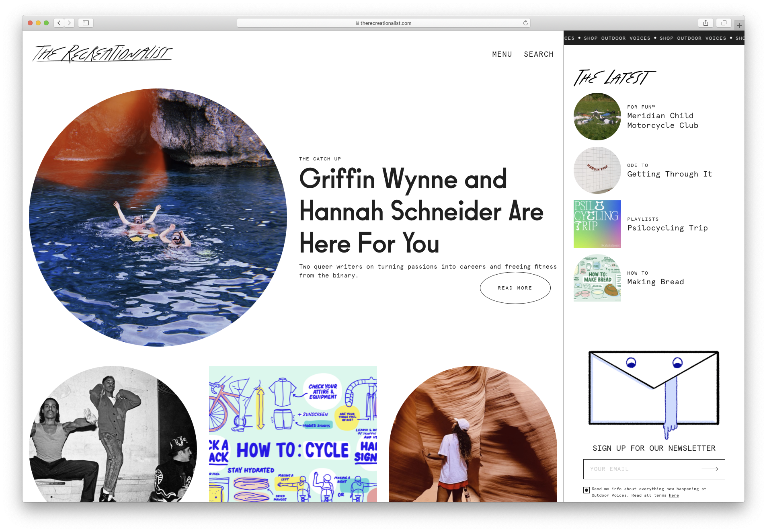Screen dimensions: 767x532
Task: Open Making Bread how-to link
Action: click(x=655, y=282)
